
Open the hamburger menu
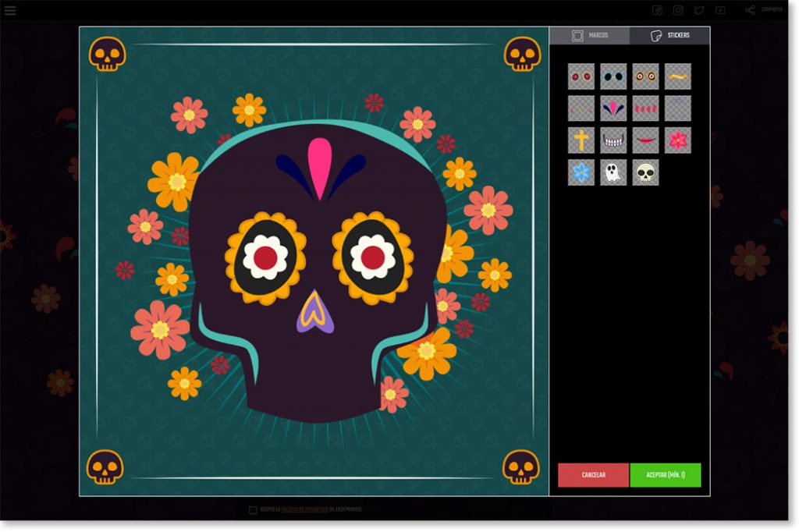coord(12,9)
